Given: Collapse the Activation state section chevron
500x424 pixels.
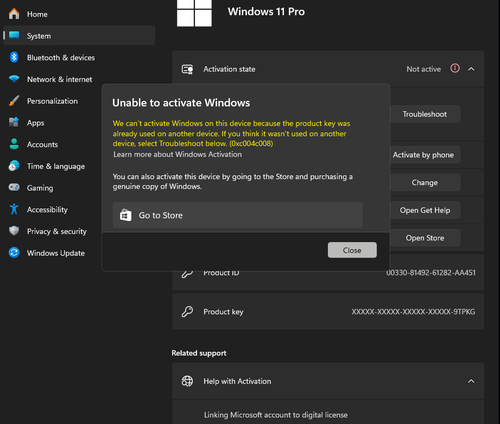Looking at the screenshot, I should click(x=471, y=69).
